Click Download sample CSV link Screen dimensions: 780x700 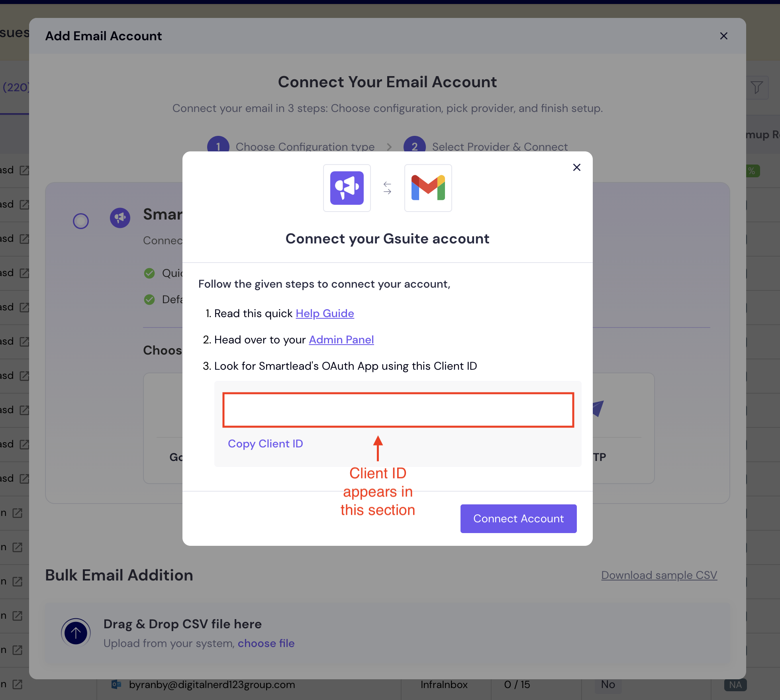coord(659,575)
